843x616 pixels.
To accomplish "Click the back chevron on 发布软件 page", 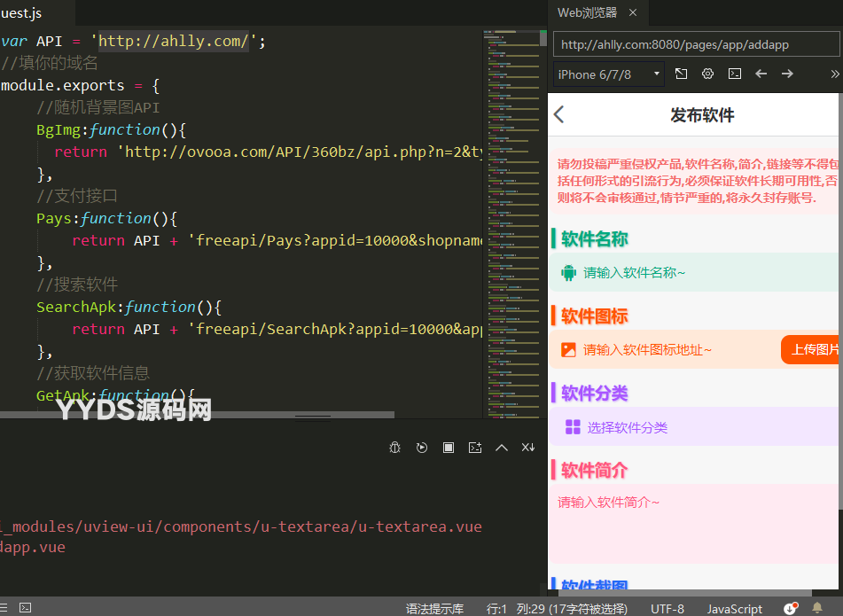I will [x=558, y=114].
